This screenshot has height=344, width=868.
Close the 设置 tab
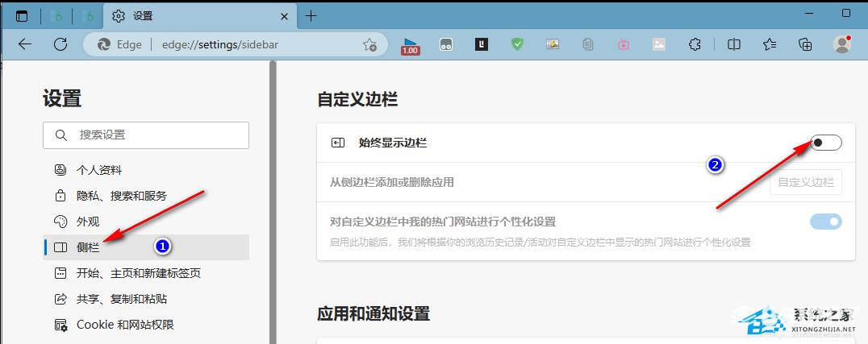tap(285, 17)
